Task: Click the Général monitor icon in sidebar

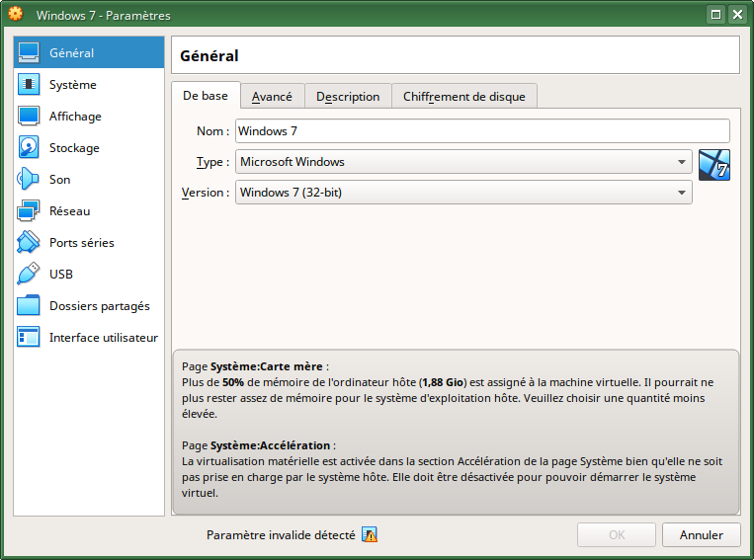Action: point(29,53)
